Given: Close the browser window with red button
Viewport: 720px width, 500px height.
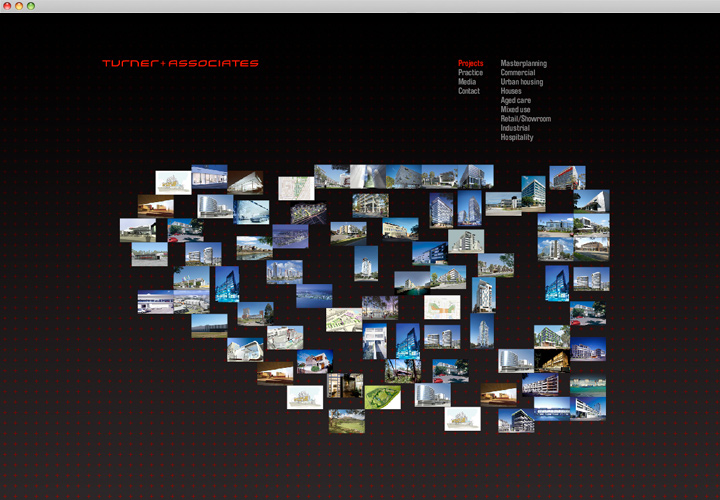Looking at the screenshot, I should 7,6.
